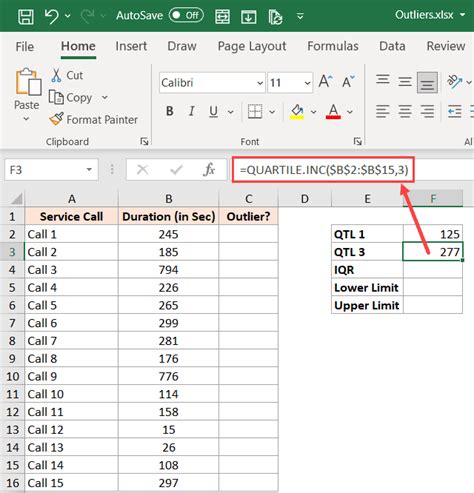Viewport: 474px width, 493px height.
Task: Expand the Name Box dropdown arrow
Action: tap(89, 170)
